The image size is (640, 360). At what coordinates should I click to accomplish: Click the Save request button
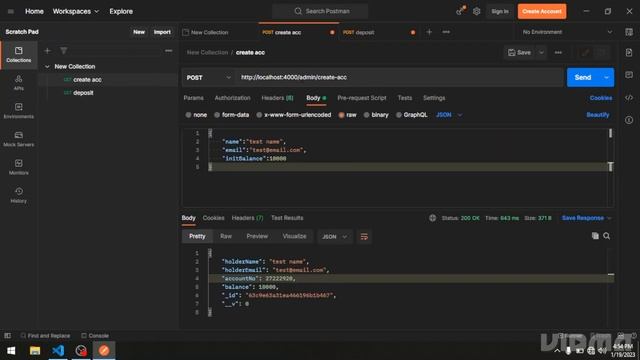tap(520, 53)
